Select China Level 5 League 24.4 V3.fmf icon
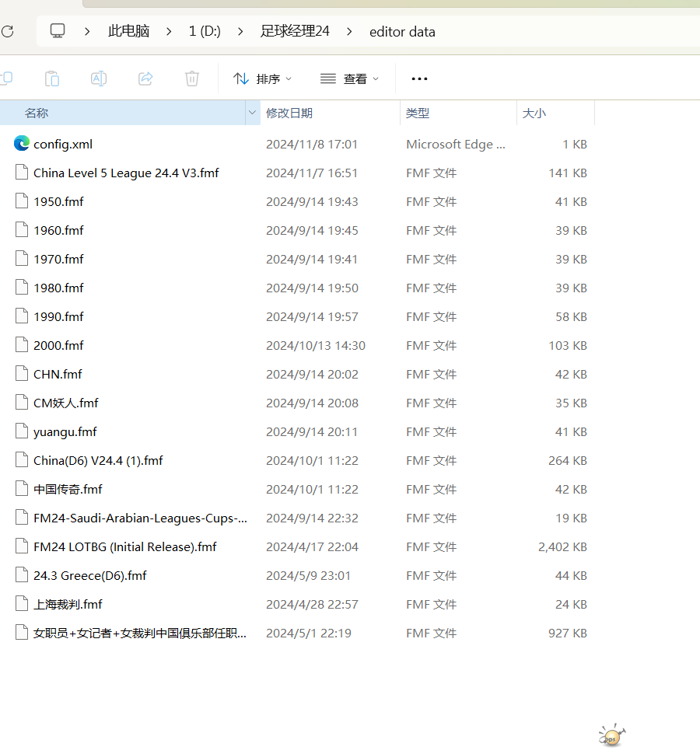 click(22, 172)
